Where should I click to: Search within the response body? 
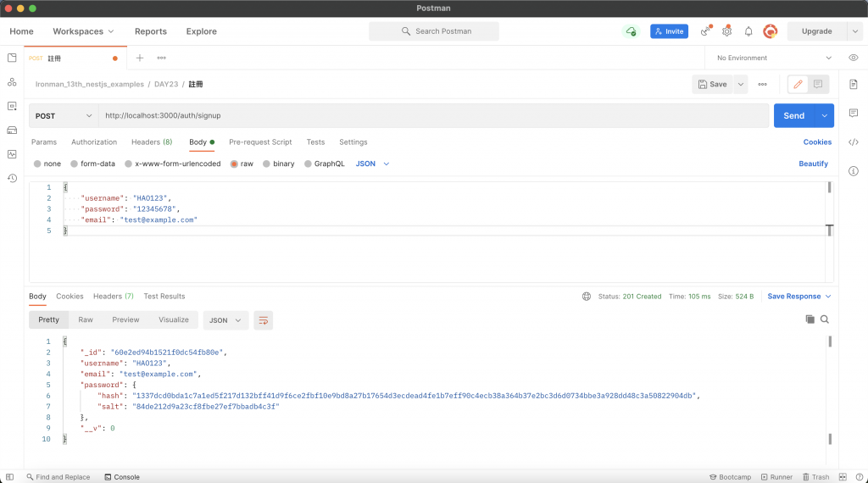pyautogui.click(x=824, y=319)
